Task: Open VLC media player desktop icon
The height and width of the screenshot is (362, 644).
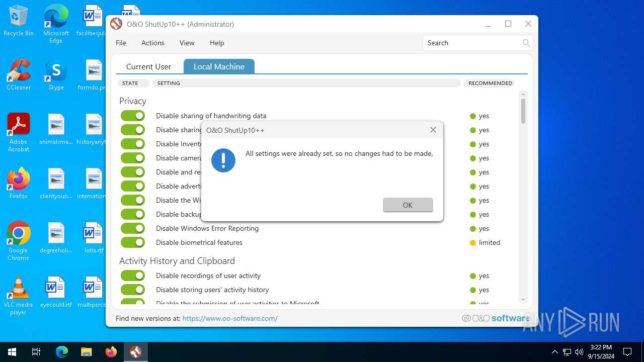Action: pyautogui.click(x=19, y=296)
